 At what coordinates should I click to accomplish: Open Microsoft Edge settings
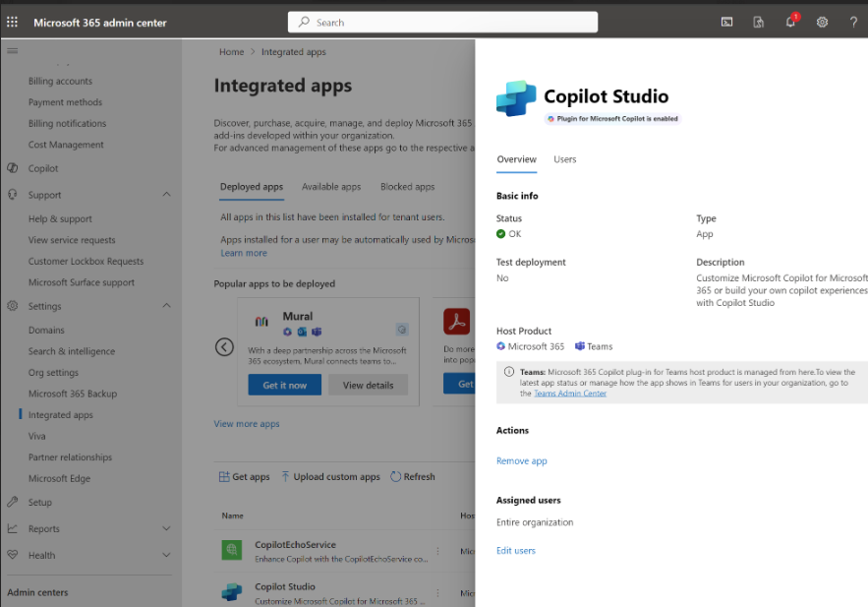coord(59,478)
